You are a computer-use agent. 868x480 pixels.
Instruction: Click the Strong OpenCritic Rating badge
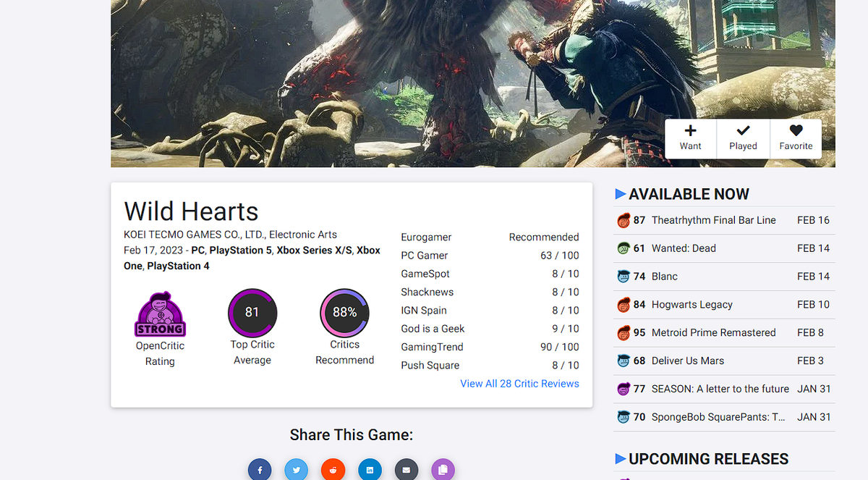click(x=160, y=314)
